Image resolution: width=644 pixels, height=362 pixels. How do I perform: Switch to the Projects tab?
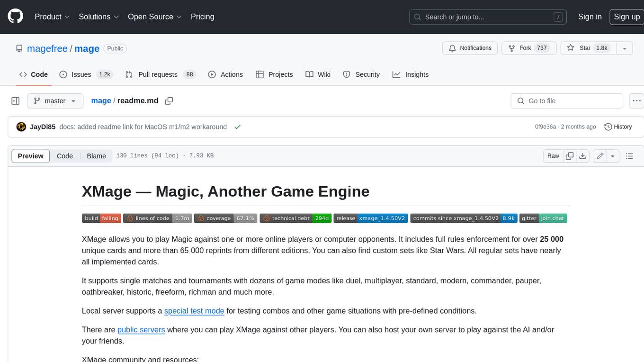[274, 74]
